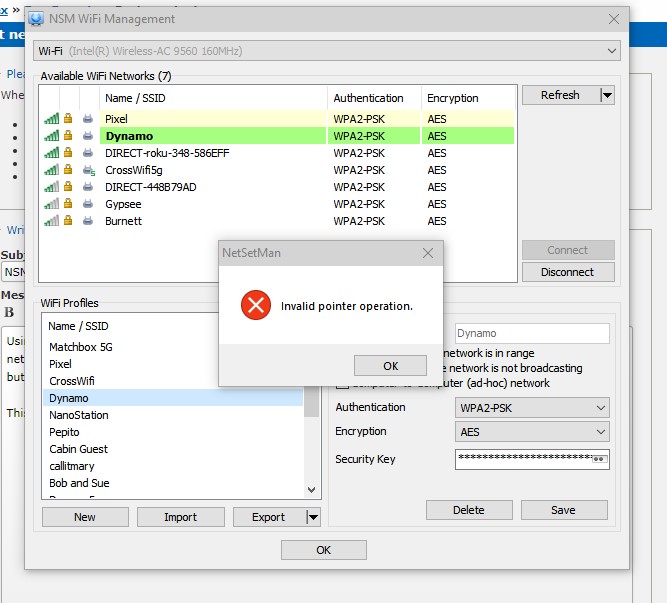
Task: Click the Name / SSID header in WiFi Profiles
Action: [78, 326]
